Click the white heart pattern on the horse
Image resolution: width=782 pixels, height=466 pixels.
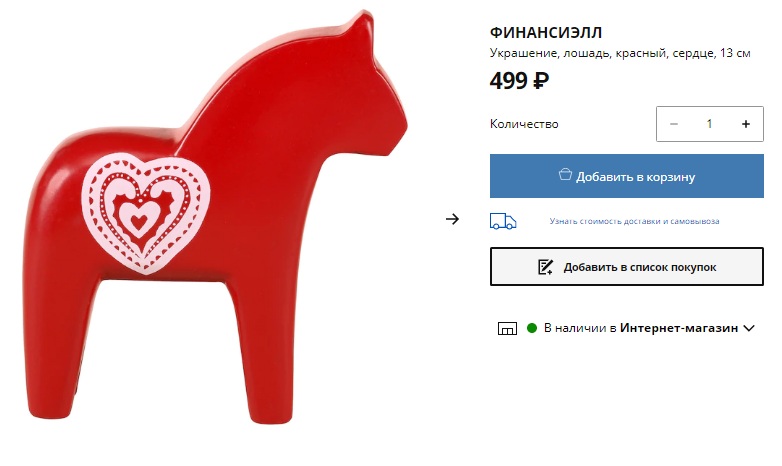click(146, 213)
